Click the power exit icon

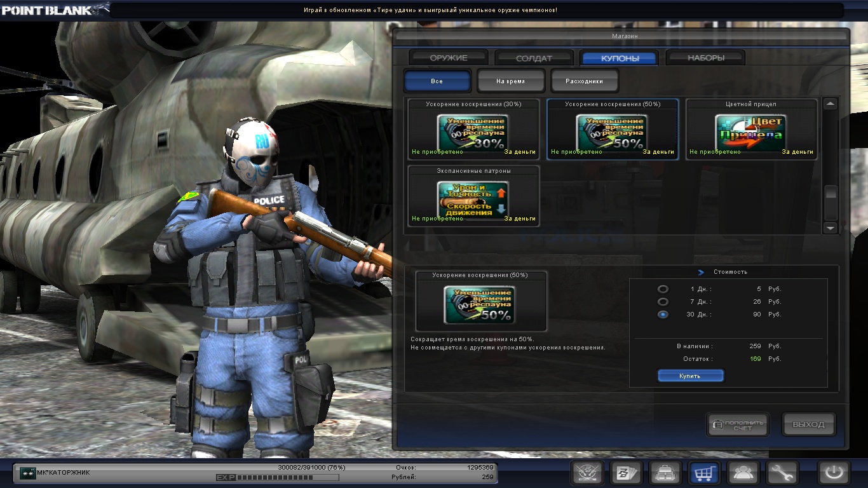(x=834, y=473)
